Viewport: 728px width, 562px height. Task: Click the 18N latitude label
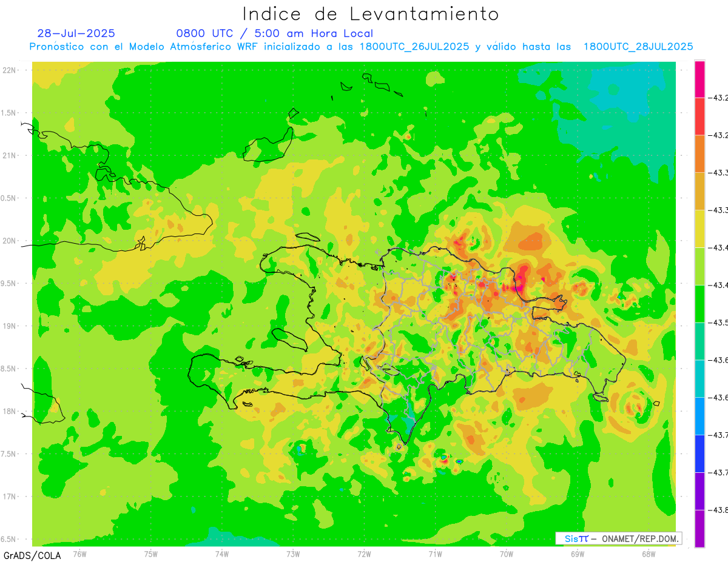click(10, 412)
